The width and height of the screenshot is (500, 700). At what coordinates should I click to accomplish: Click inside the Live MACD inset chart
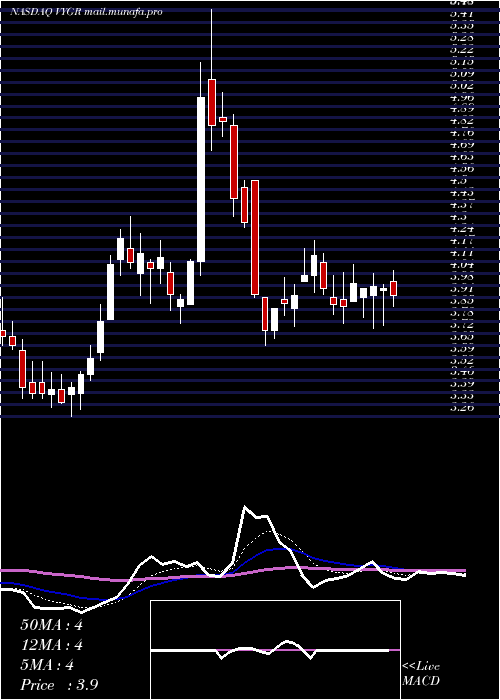coord(275,650)
